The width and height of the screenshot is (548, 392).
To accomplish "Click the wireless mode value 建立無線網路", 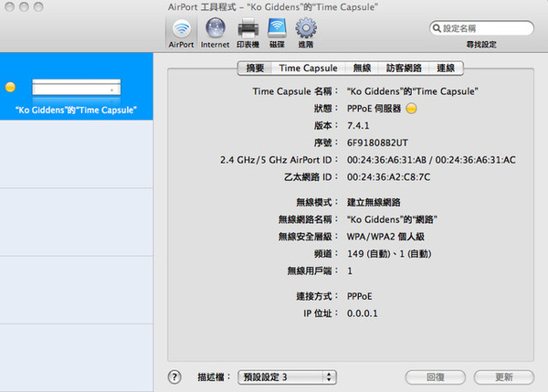I will click(x=374, y=202).
